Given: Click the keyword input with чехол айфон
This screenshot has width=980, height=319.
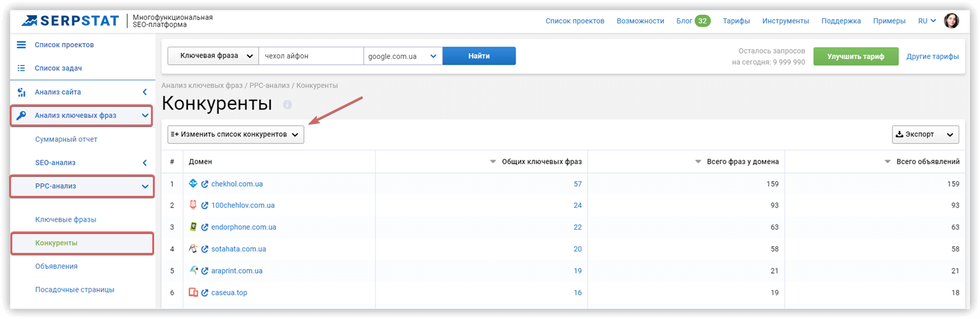Looking at the screenshot, I should point(311,56).
